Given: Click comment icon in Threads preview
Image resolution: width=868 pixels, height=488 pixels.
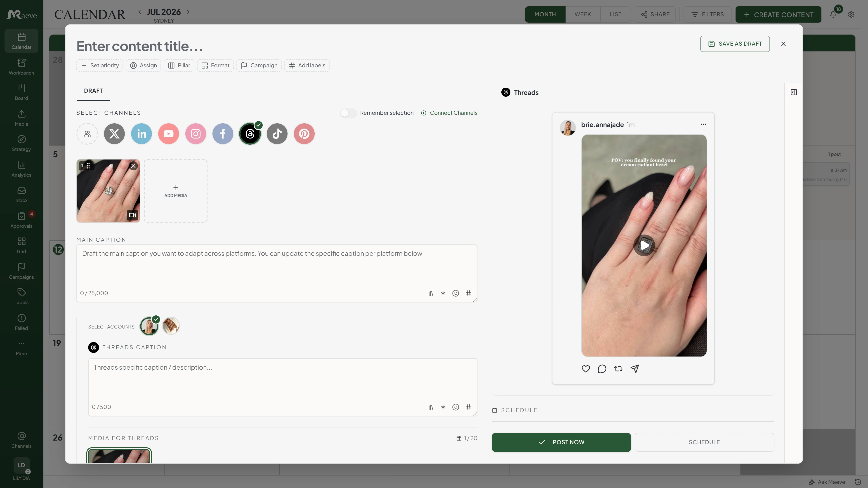Looking at the screenshot, I should (602, 369).
